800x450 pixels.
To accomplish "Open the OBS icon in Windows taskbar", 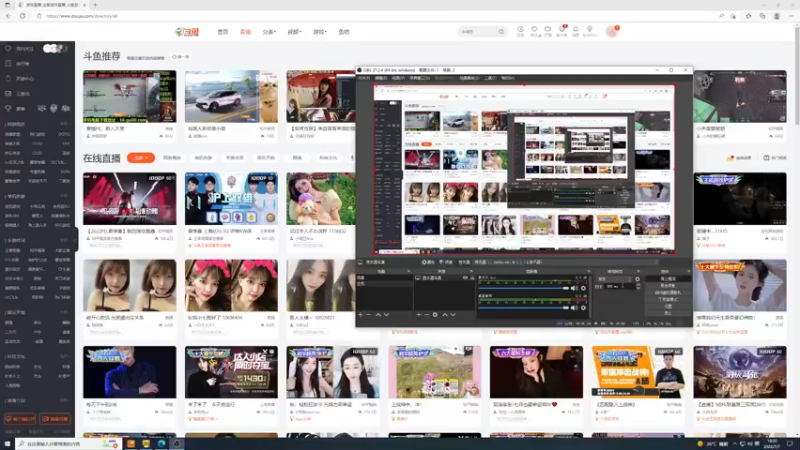I will pos(177,444).
